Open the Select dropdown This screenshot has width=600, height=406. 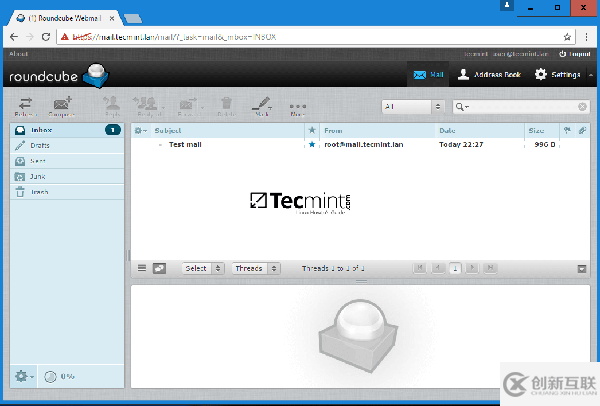click(203, 268)
